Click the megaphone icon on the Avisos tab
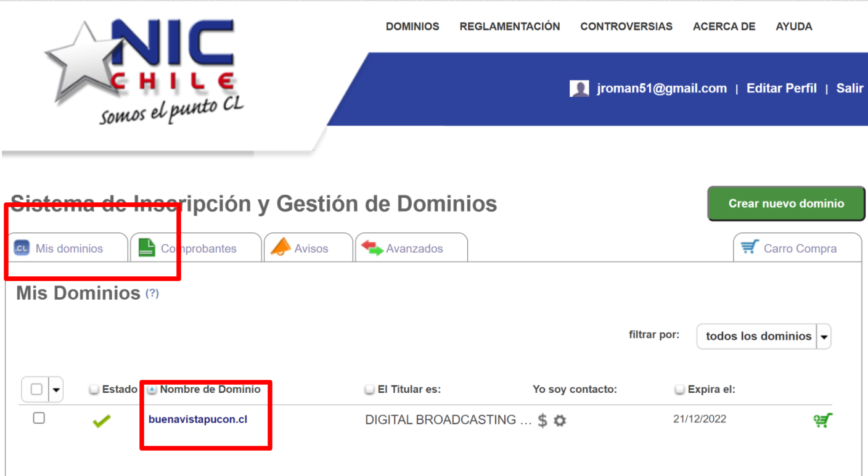Image resolution: width=868 pixels, height=476 pixels. tap(281, 247)
